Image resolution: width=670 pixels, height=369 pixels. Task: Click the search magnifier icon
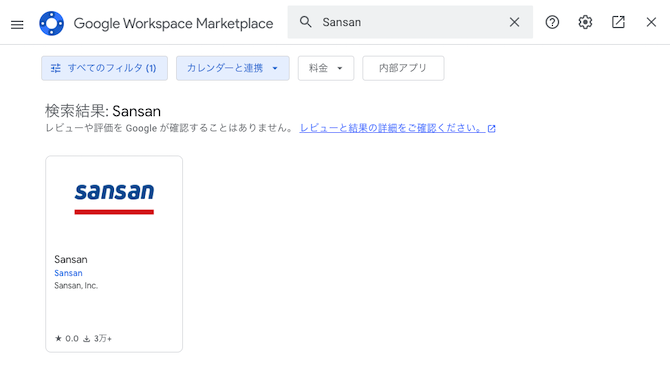[x=305, y=22]
